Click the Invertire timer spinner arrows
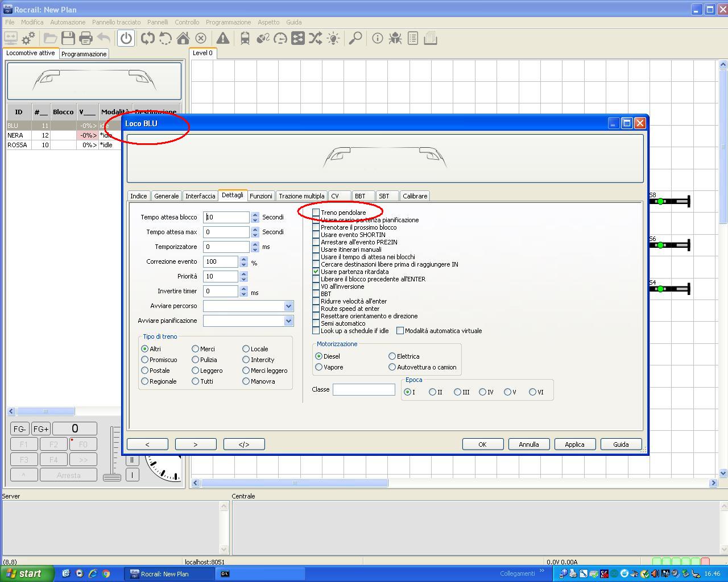728x582 pixels. pyautogui.click(x=243, y=291)
